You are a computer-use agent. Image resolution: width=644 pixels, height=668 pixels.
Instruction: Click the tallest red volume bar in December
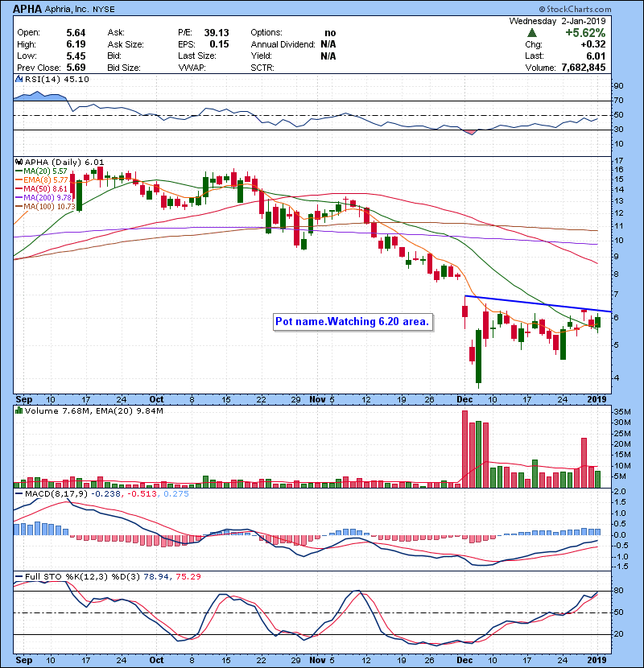click(465, 449)
